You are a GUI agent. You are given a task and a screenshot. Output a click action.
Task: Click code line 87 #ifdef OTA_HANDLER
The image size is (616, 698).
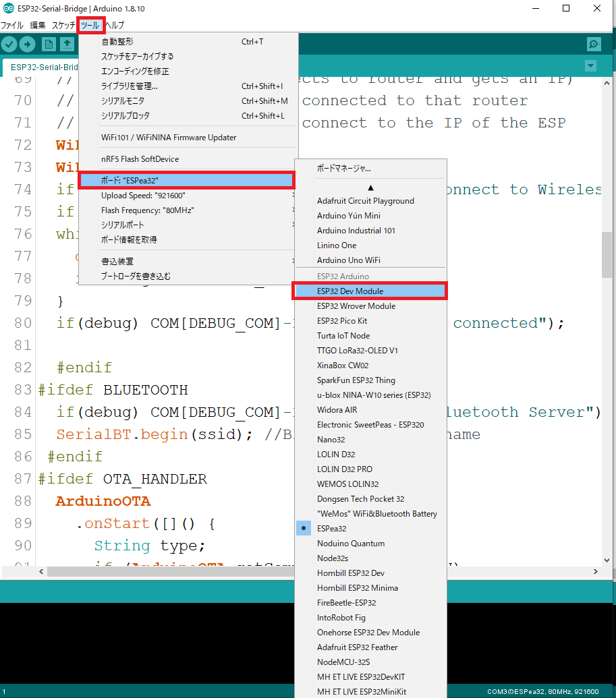[123, 479]
